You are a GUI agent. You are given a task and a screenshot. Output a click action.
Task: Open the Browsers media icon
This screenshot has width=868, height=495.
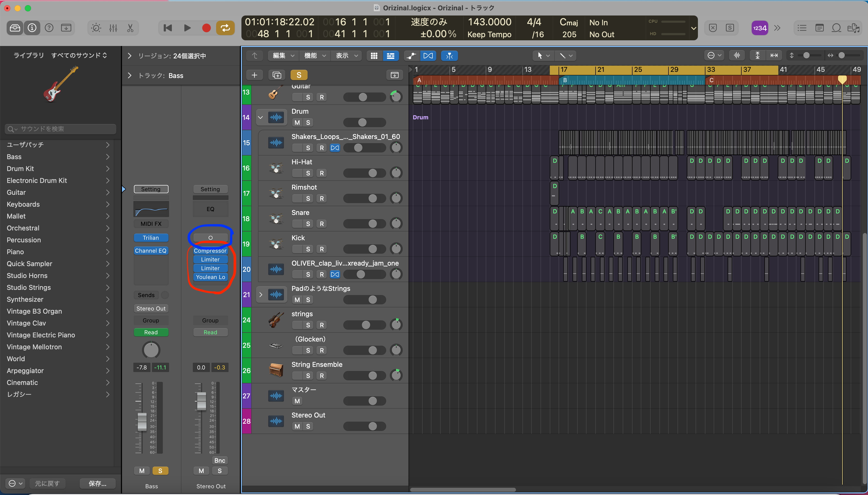click(853, 28)
